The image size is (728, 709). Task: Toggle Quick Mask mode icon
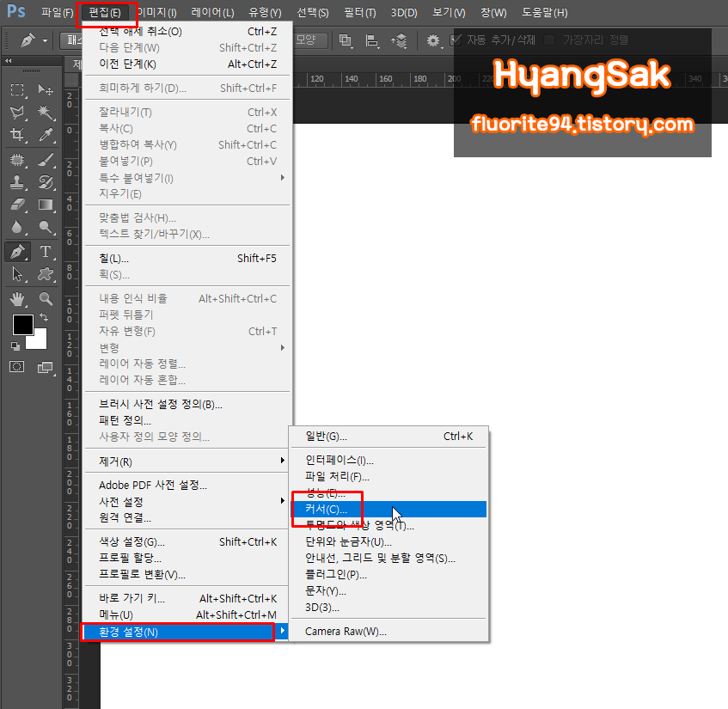tap(17, 367)
